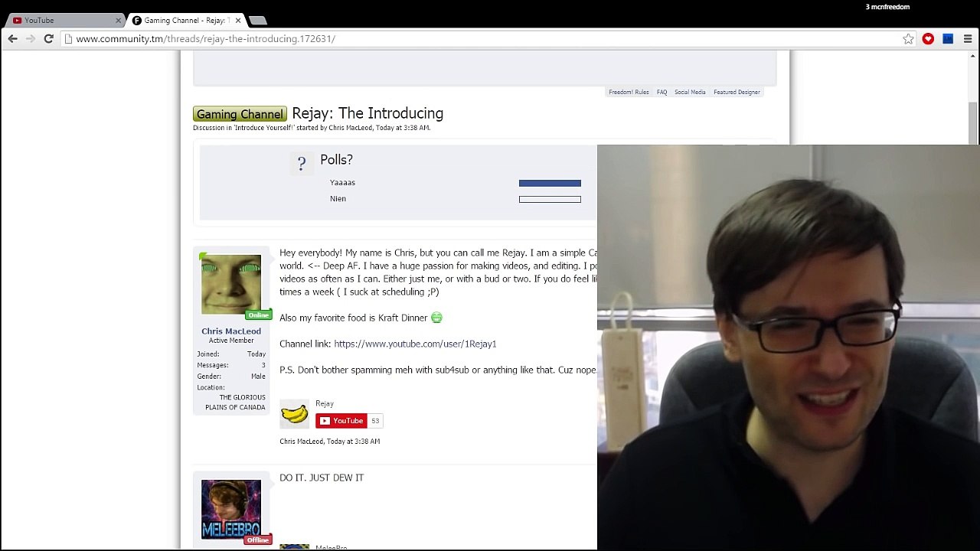Close the Gaming Channel tab
The height and width of the screenshot is (551, 980).
click(238, 21)
